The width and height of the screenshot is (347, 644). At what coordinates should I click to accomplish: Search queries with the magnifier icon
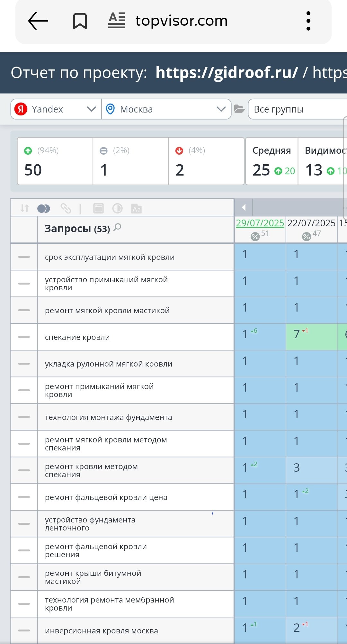[x=118, y=227]
